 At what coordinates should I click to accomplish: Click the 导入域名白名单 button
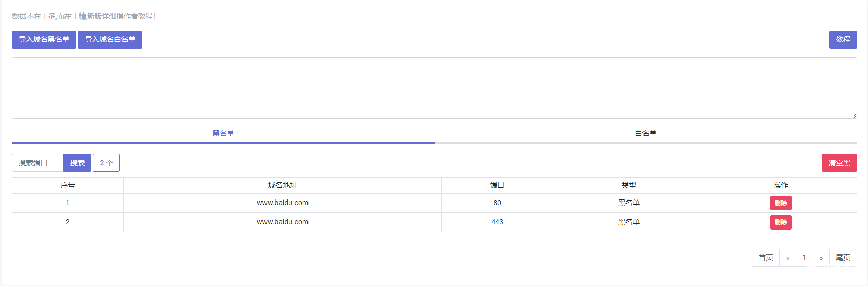tap(110, 40)
